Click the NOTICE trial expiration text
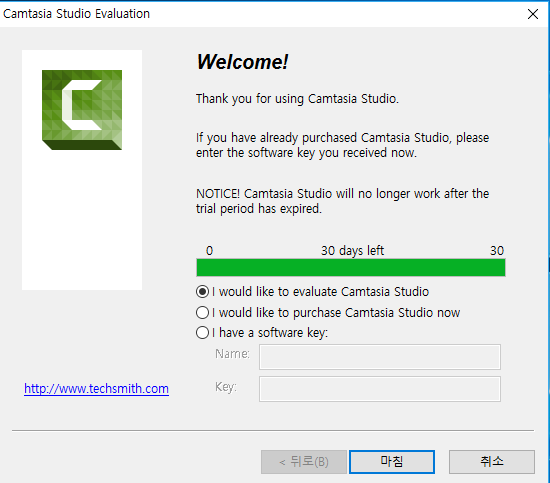The width and height of the screenshot is (550, 483). click(x=342, y=201)
